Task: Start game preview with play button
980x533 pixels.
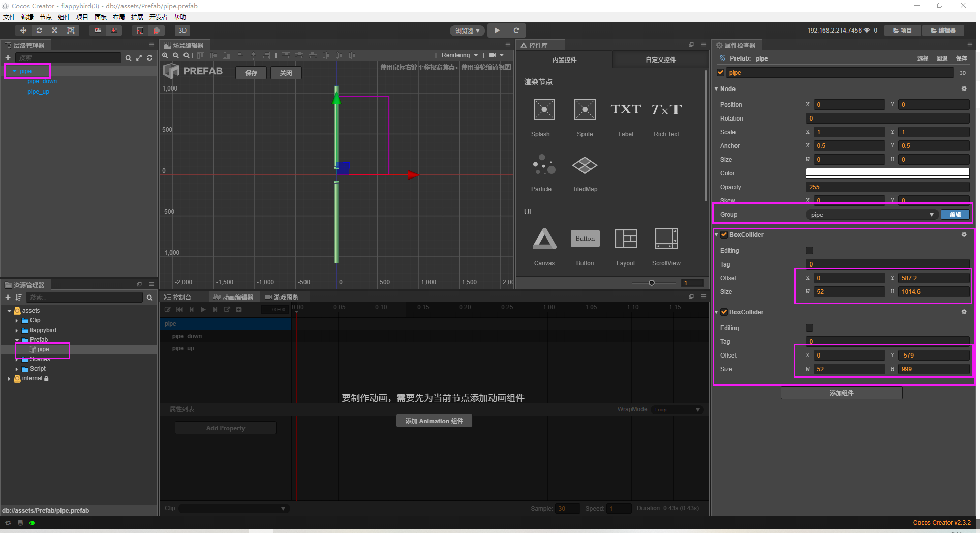Action: click(497, 31)
